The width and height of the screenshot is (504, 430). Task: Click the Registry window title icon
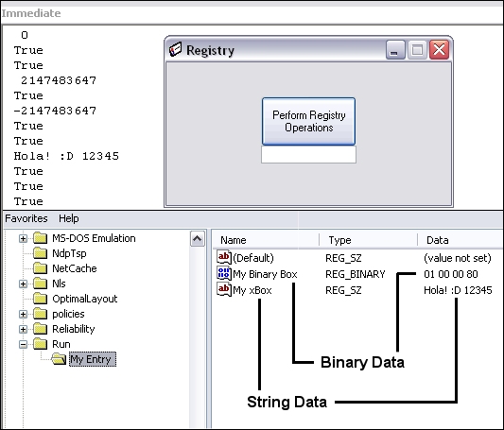pos(175,49)
